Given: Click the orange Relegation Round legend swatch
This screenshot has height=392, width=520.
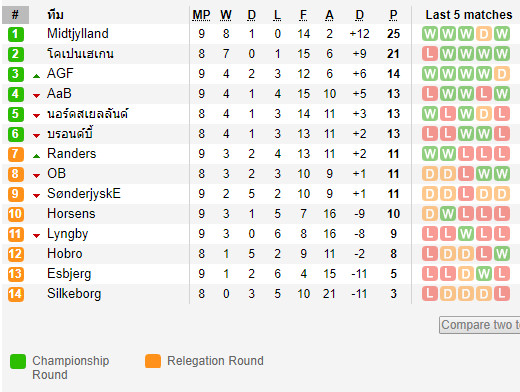Looking at the screenshot, I should [153, 361].
